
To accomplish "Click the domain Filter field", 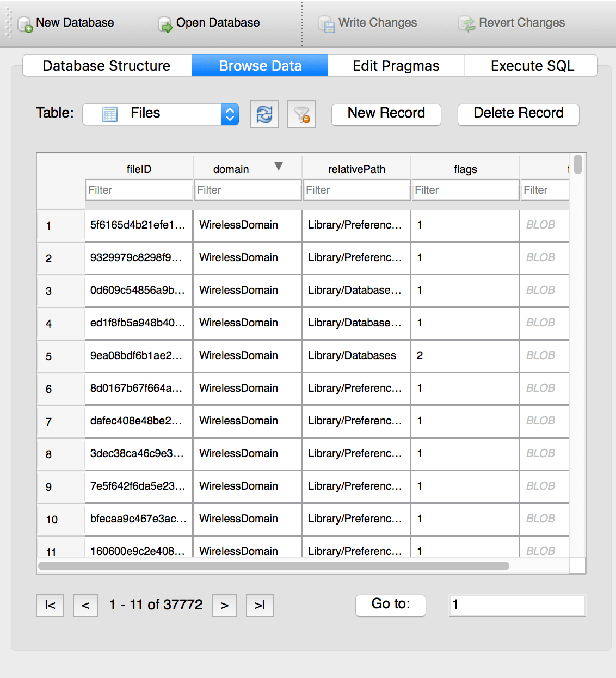I will pyautogui.click(x=248, y=189).
